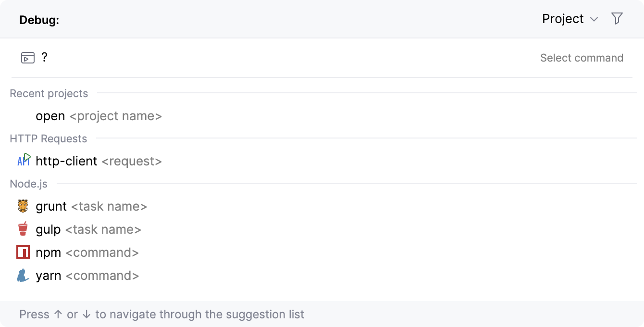The image size is (644, 327).
Task: Choose the npm <command> entry
Action: 87,252
